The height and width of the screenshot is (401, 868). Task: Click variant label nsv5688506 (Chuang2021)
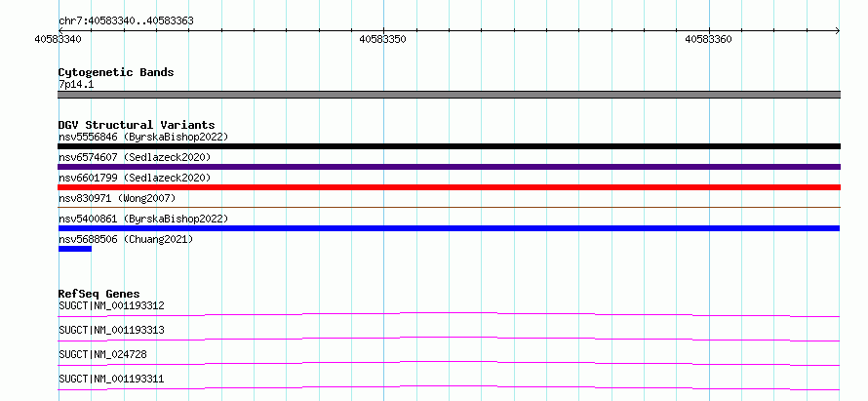pyautogui.click(x=126, y=239)
